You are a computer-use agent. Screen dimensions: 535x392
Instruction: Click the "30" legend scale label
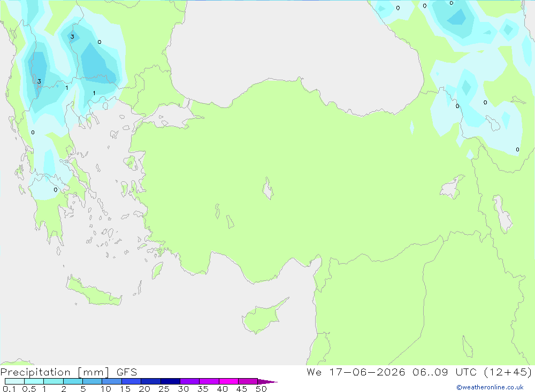click(x=183, y=389)
